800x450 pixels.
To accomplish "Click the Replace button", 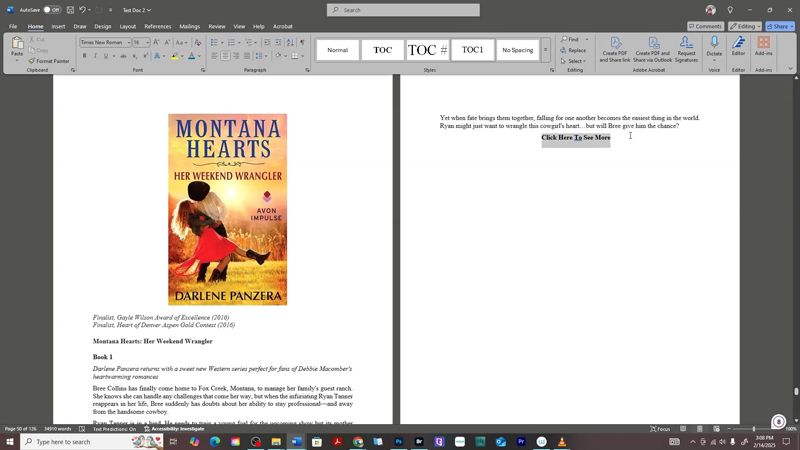I will [x=573, y=51].
